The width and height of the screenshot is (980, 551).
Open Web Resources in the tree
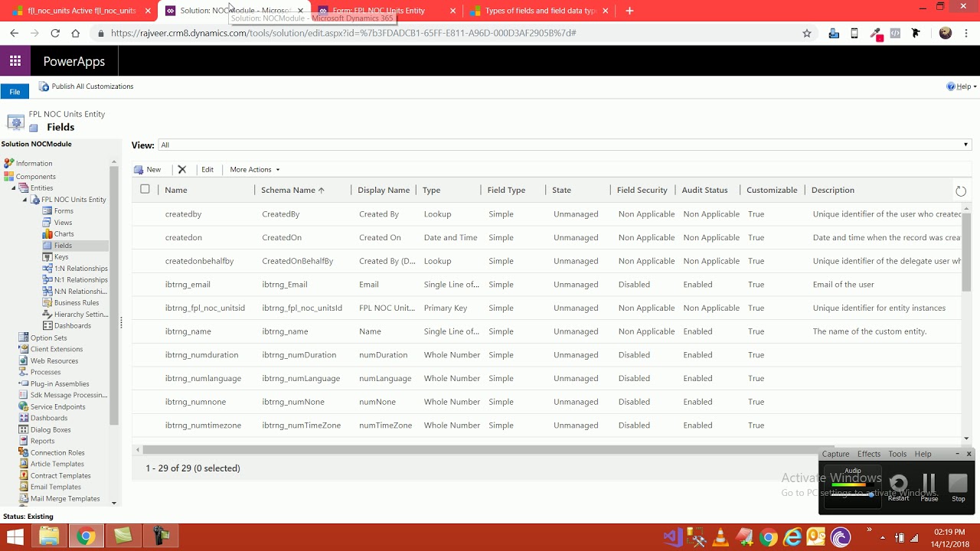[x=54, y=360]
